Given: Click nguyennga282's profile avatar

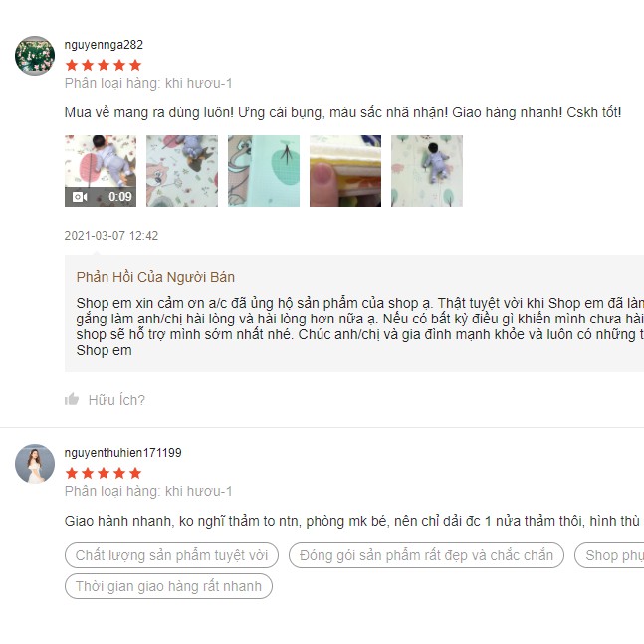Looking at the screenshot, I should tap(35, 56).
